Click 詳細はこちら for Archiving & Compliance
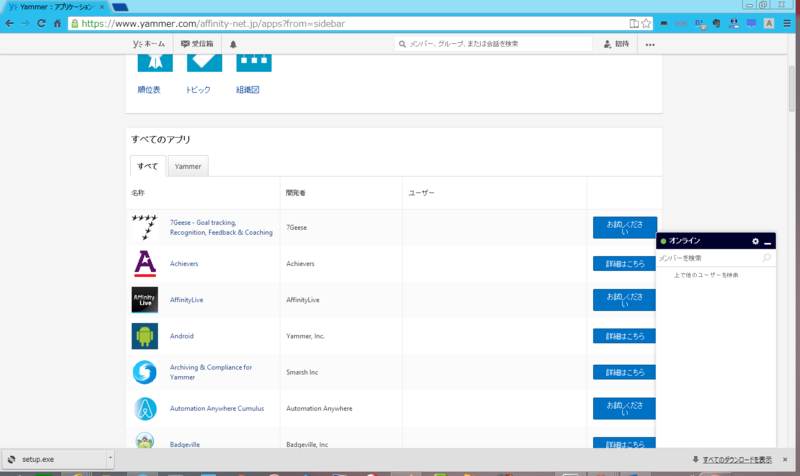 (624, 372)
